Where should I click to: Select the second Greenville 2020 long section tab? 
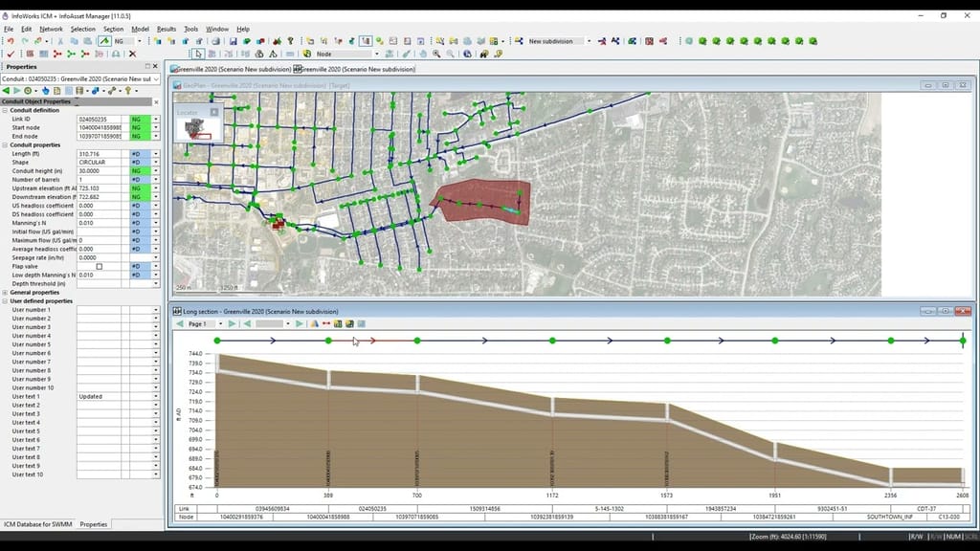point(354,69)
